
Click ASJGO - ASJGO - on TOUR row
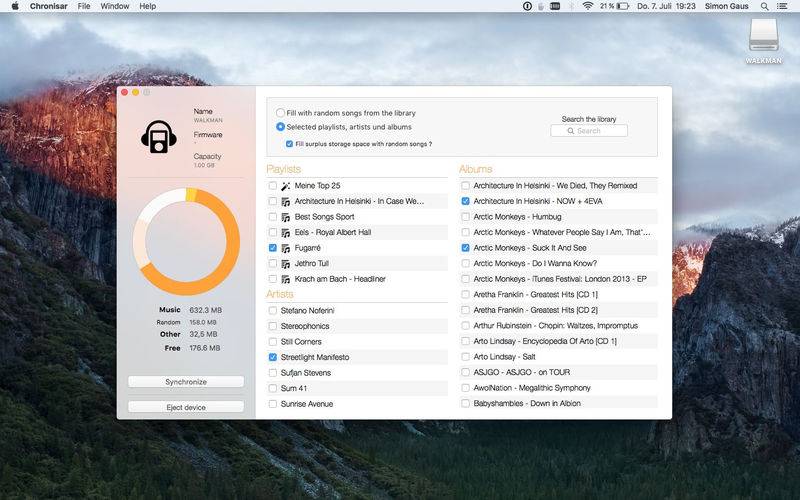[x=558, y=372]
